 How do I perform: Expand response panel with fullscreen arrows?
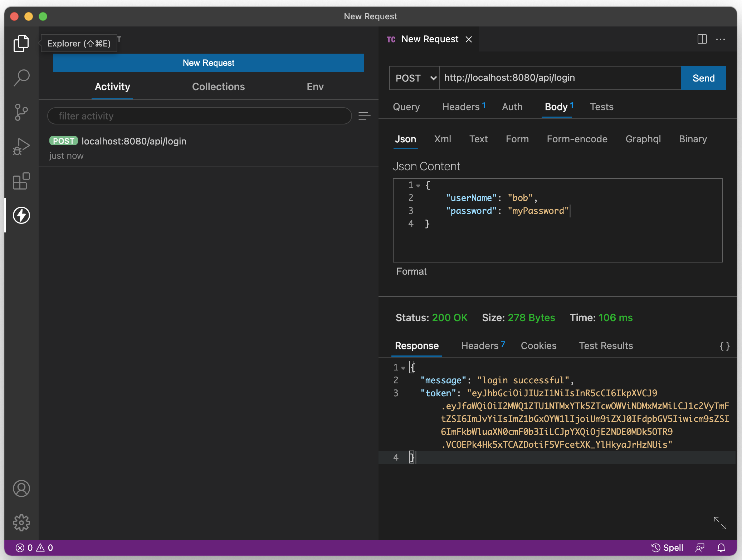(x=720, y=523)
